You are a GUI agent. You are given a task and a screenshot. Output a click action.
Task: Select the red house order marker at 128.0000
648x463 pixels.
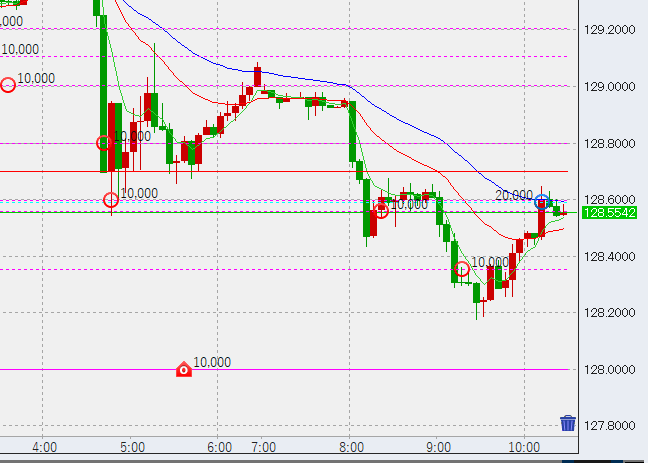pyautogui.click(x=184, y=370)
